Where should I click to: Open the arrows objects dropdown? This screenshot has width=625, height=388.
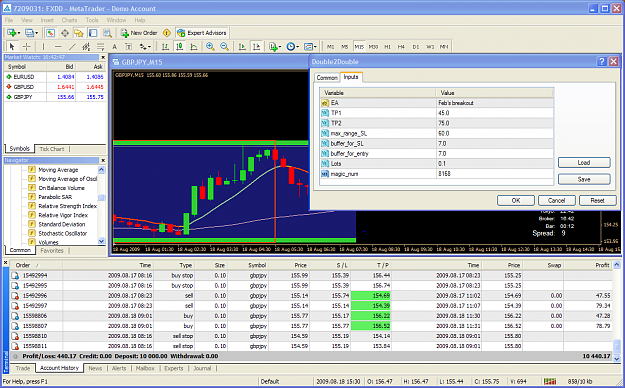tap(145, 47)
